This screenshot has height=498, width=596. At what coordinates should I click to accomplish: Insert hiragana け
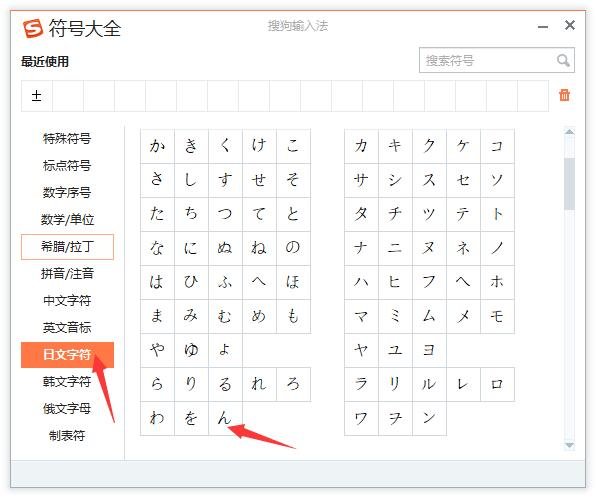(x=259, y=146)
